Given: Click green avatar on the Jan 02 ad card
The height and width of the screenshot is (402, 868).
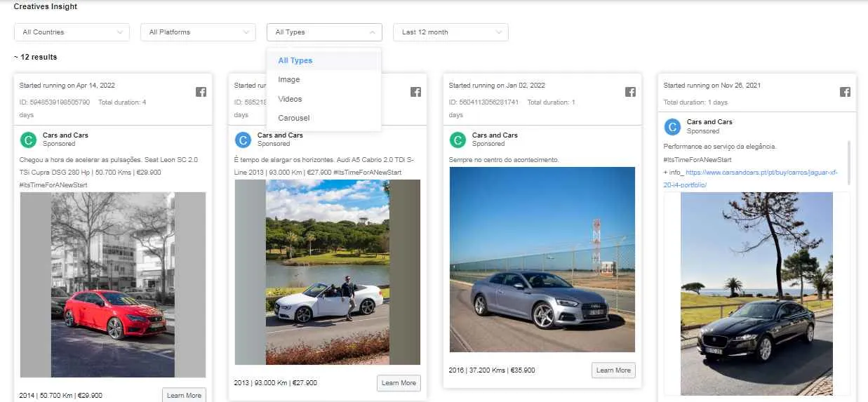Looking at the screenshot, I should 458,140.
